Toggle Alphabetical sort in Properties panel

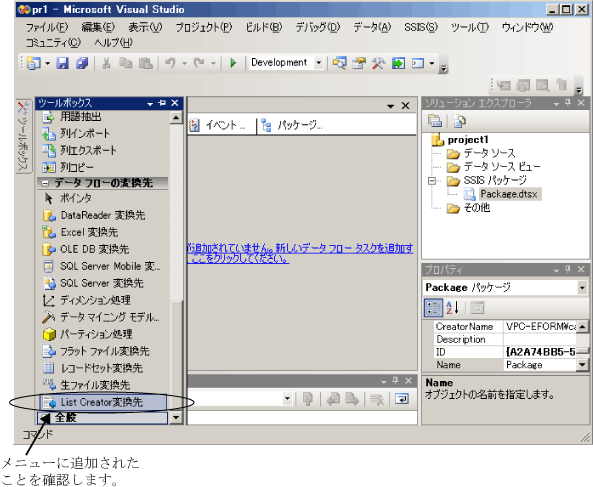pos(453,308)
